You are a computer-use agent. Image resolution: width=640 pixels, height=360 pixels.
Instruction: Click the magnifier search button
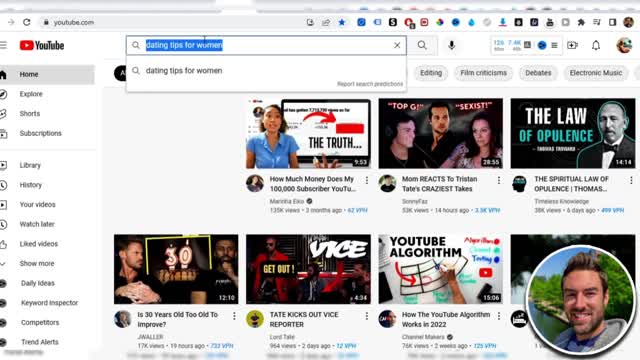tap(422, 45)
